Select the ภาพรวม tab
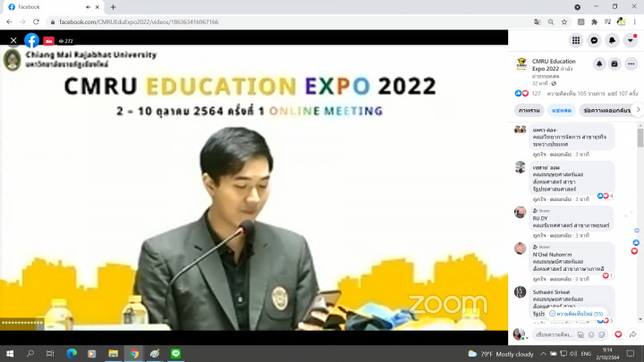Image resolution: width=644 pixels, height=362 pixels. click(x=529, y=111)
